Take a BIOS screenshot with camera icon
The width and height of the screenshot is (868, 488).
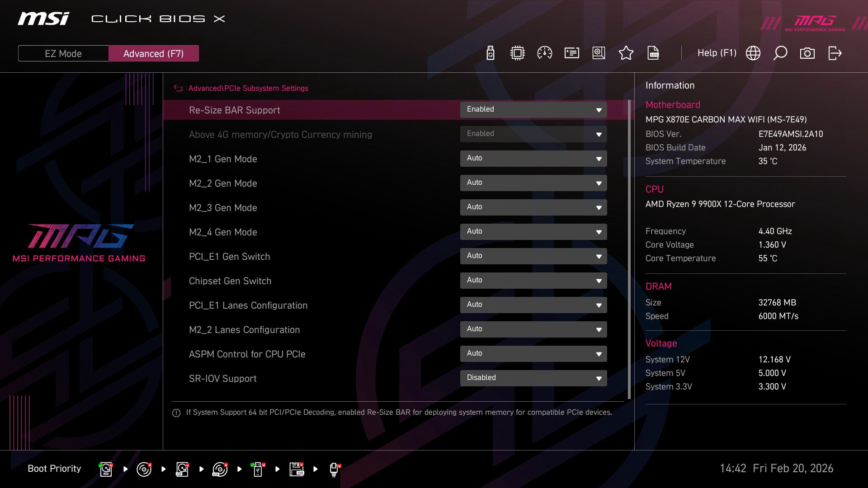[807, 53]
